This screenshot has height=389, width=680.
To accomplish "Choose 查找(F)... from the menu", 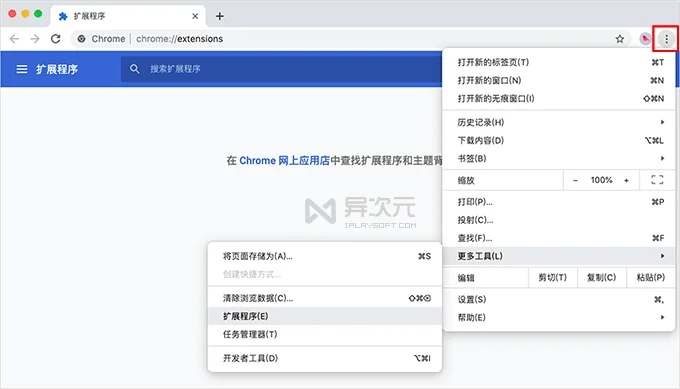I will 559,238.
